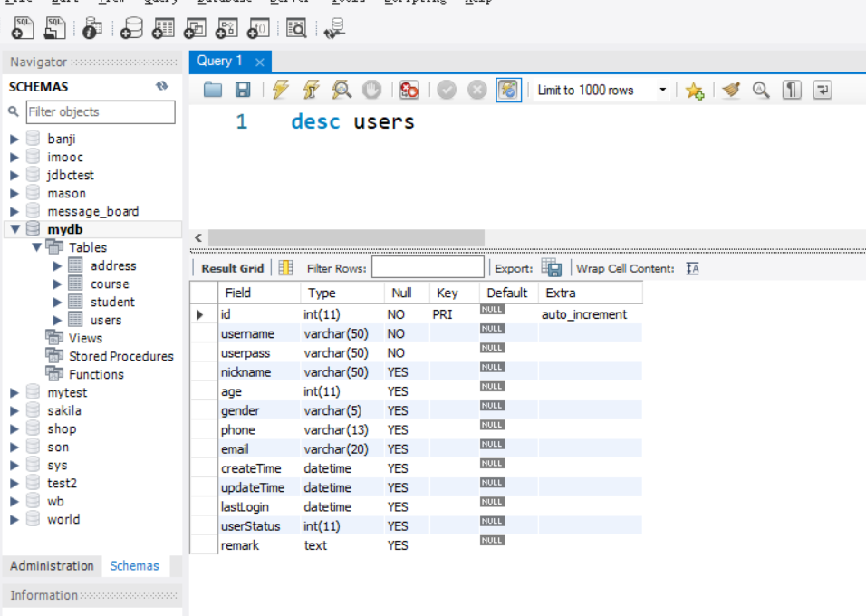This screenshot has height=616, width=866.
Task: Click the Filter Rows input field
Action: click(428, 268)
